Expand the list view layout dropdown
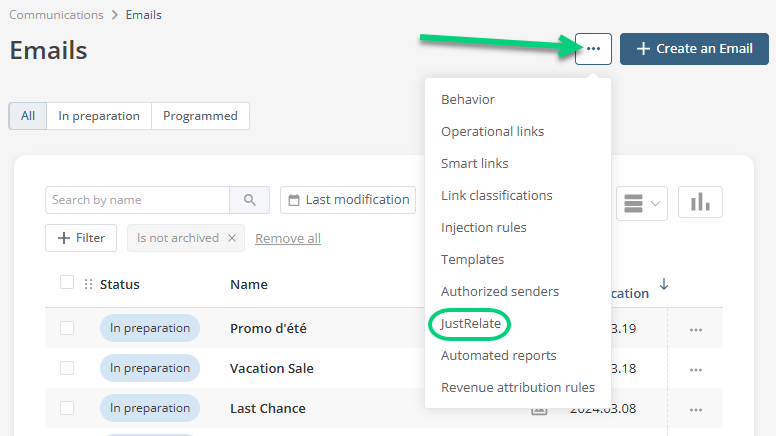Image resolution: width=776 pixels, height=436 pixels. click(642, 203)
